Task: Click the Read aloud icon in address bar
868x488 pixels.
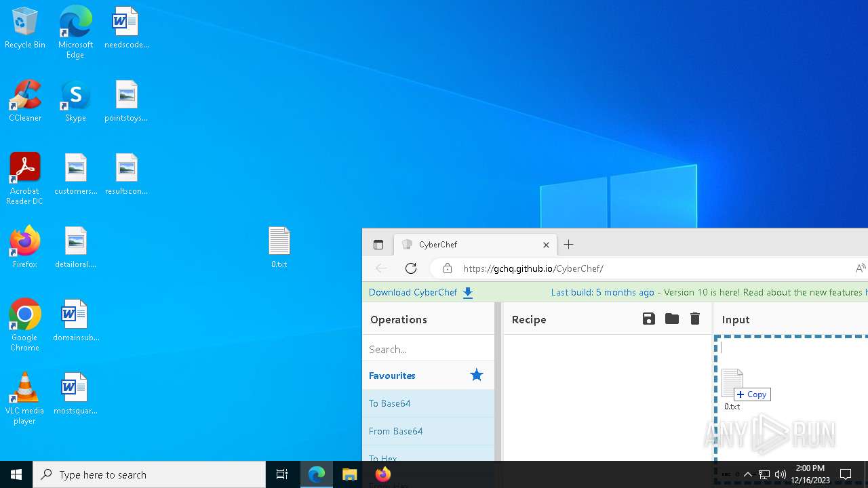Action: pos(860,268)
